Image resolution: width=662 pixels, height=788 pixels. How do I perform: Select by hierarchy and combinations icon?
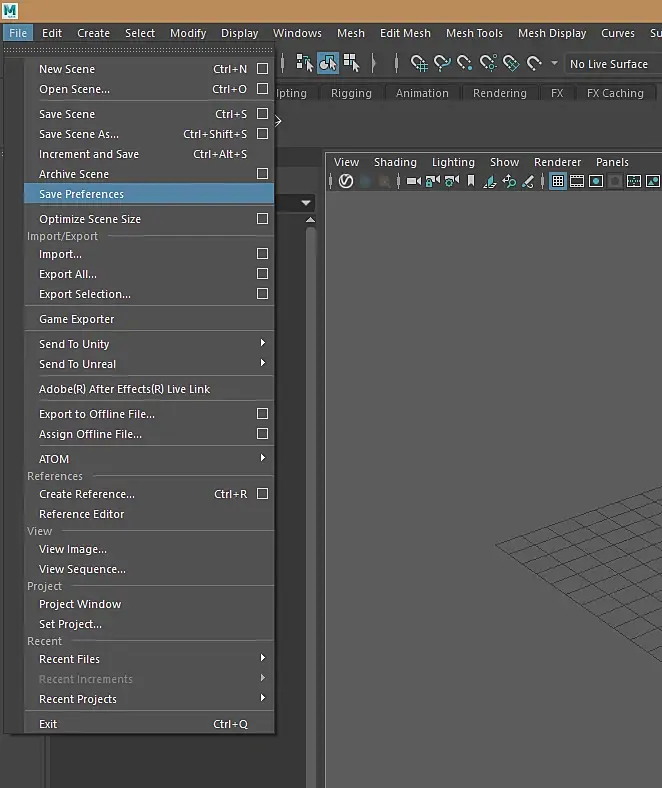(304, 63)
